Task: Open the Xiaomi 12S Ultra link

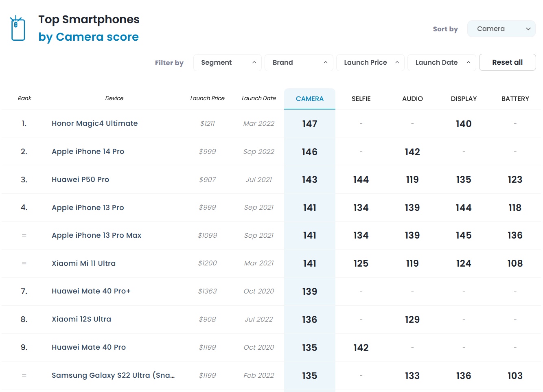Action: 81,319
